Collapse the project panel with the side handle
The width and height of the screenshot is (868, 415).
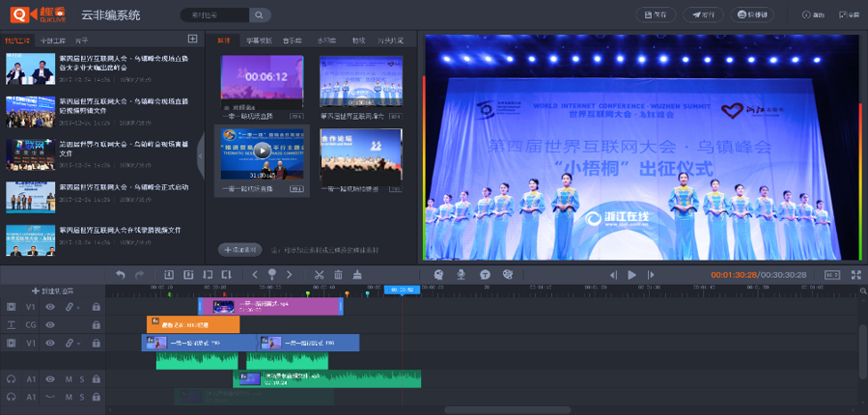click(x=201, y=156)
